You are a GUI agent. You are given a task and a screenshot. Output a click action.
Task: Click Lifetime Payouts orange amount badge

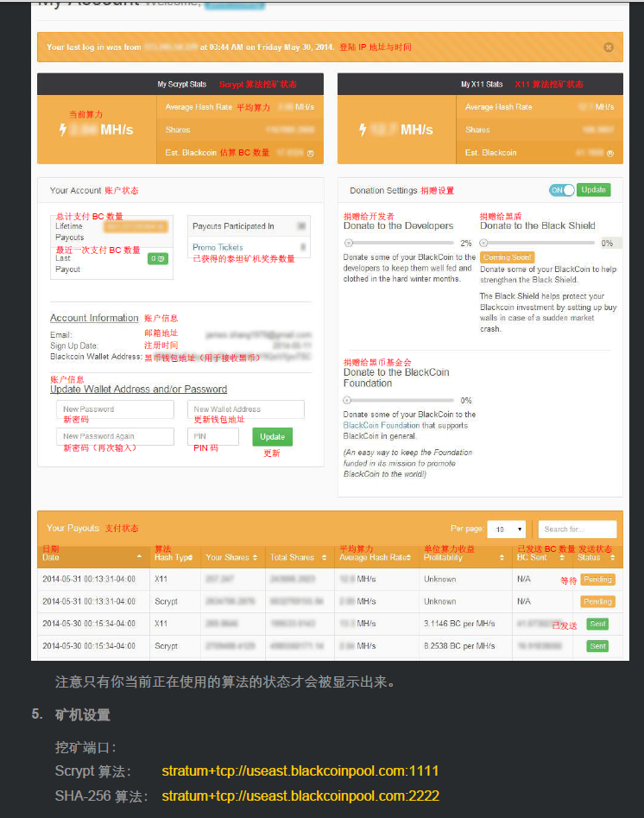click(x=136, y=226)
